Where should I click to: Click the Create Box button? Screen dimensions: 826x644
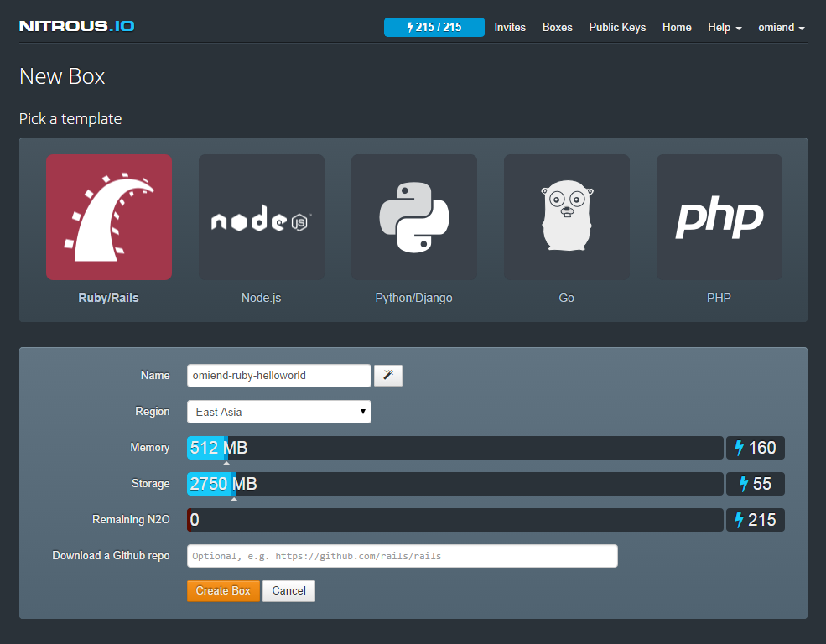(223, 591)
